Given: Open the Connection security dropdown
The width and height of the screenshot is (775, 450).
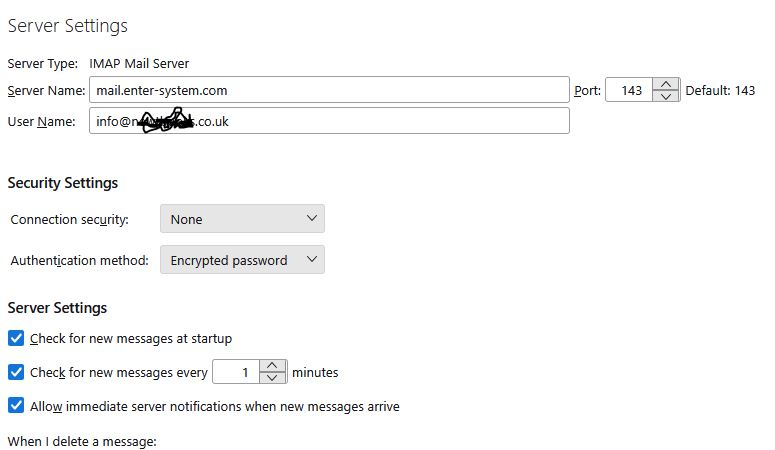Looking at the screenshot, I should pos(242,219).
